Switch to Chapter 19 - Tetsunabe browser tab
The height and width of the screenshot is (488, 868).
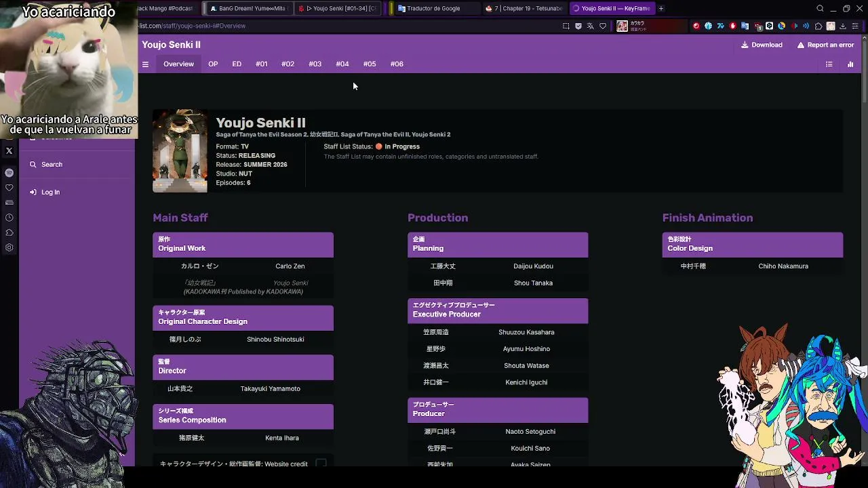524,8
